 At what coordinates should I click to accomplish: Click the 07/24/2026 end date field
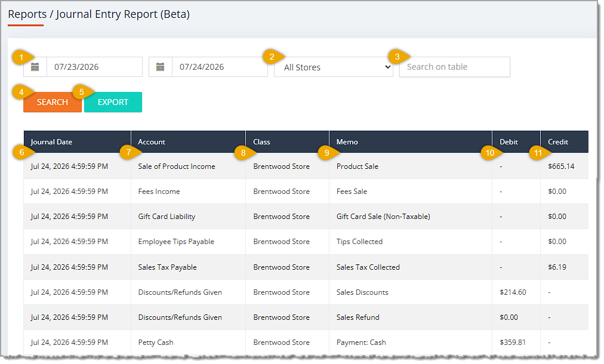coord(220,67)
